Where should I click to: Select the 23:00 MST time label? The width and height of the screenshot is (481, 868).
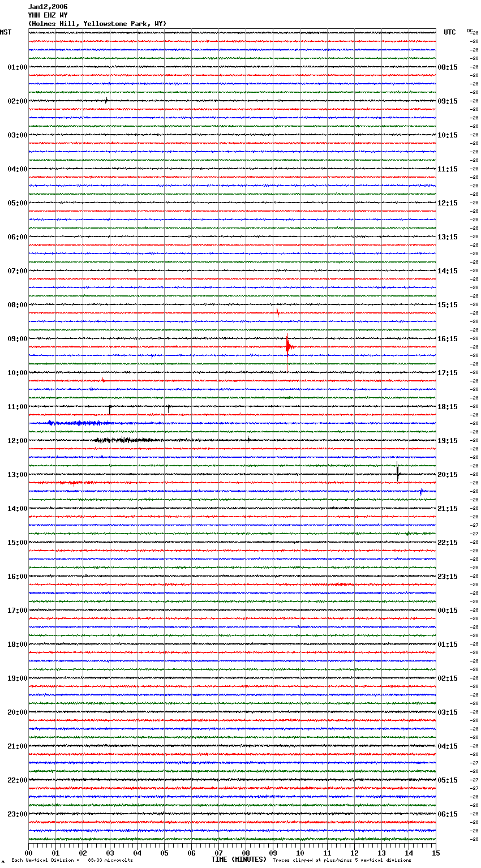tap(17, 814)
